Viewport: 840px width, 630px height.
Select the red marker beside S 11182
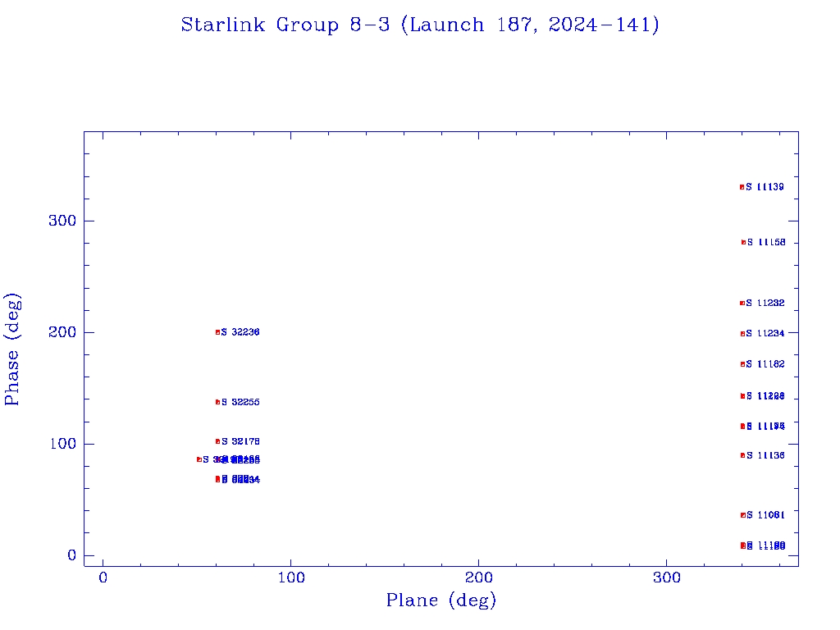pyautogui.click(x=742, y=364)
